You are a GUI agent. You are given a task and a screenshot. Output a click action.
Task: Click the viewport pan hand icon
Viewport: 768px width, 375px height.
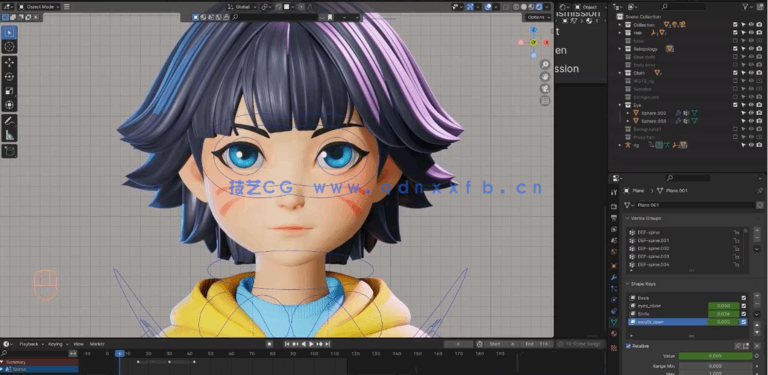tap(545, 77)
